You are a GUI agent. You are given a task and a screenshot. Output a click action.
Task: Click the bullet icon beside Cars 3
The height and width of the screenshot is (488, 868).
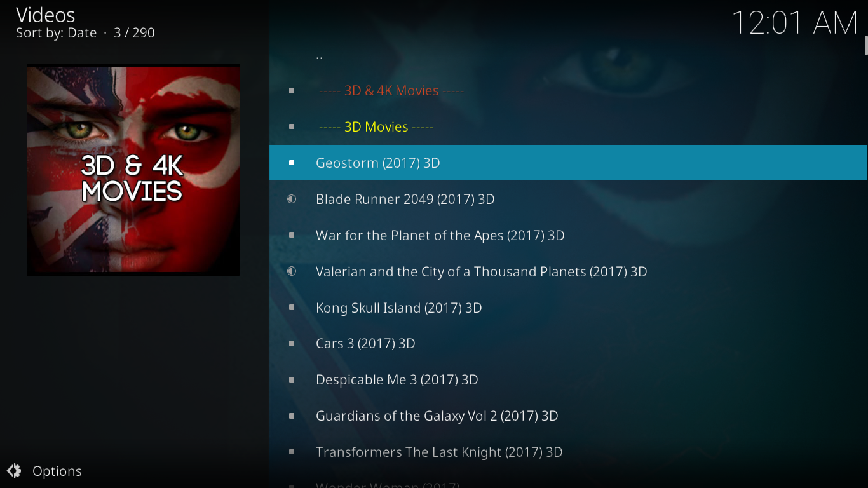[292, 343]
